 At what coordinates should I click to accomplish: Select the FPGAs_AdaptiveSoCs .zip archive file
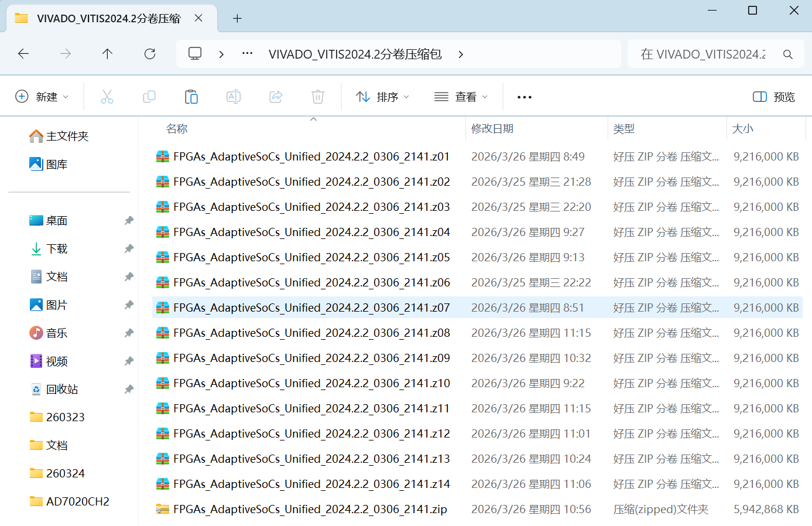(310, 510)
